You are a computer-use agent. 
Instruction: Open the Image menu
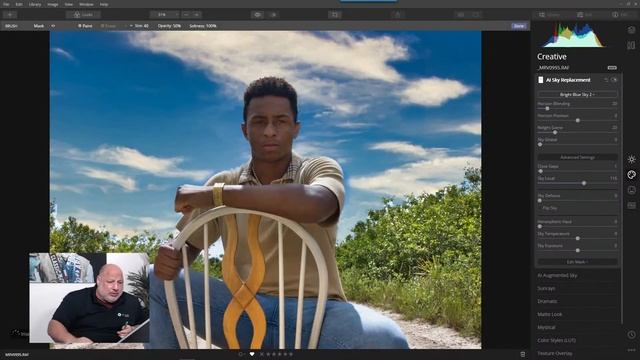tap(53, 4)
